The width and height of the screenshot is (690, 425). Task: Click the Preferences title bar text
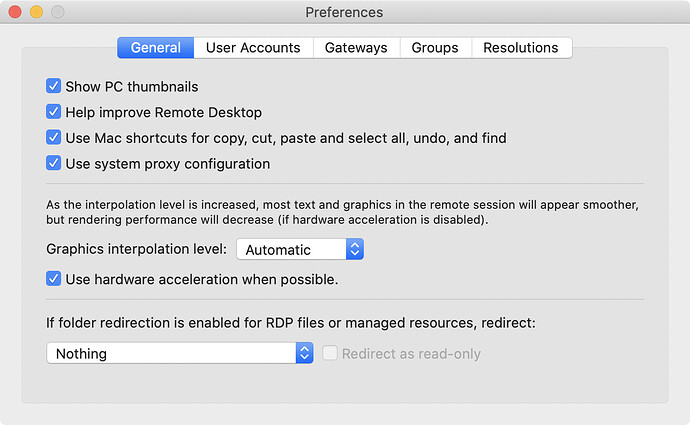click(x=344, y=12)
